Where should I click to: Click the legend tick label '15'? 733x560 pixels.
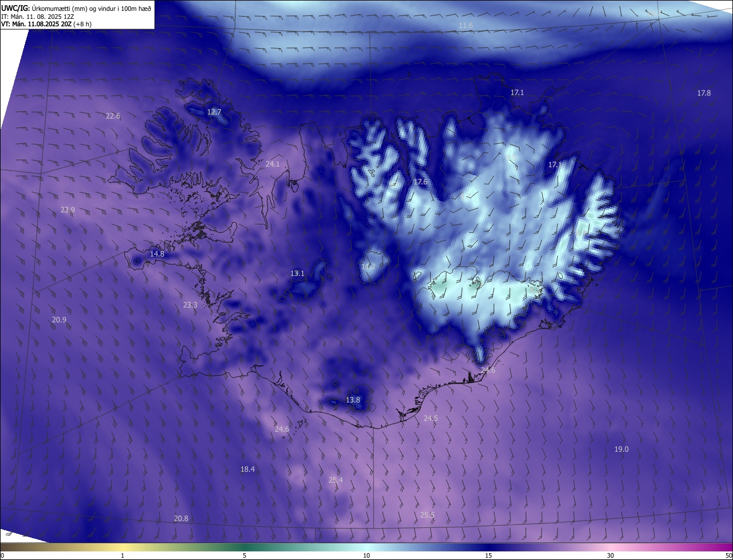(488, 555)
